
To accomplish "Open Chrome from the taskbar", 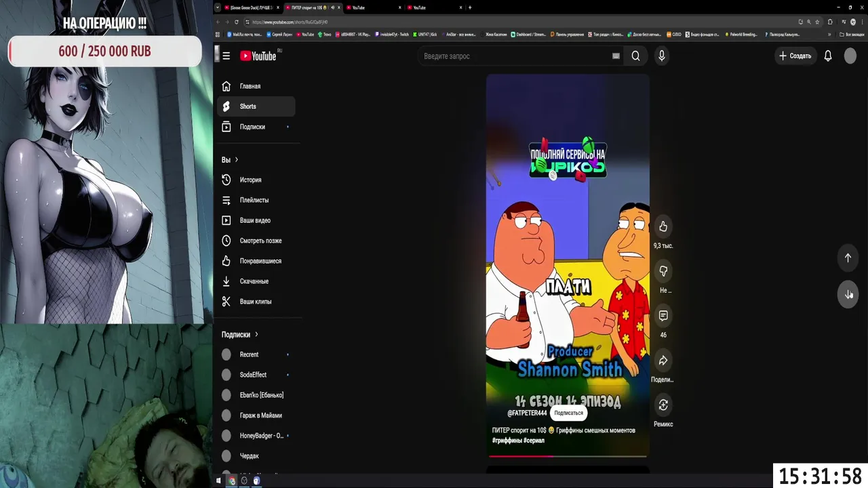I will pos(231,481).
